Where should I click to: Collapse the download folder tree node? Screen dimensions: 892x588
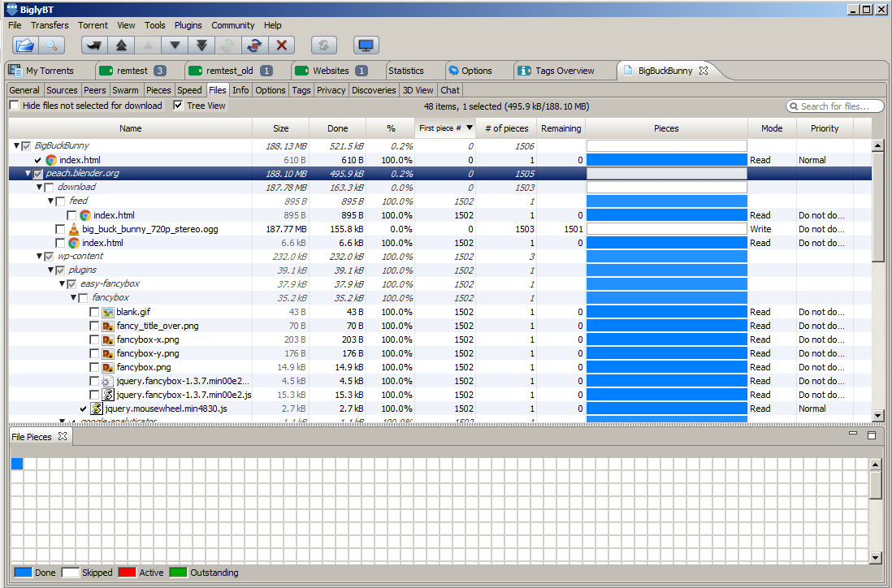(x=39, y=188)
